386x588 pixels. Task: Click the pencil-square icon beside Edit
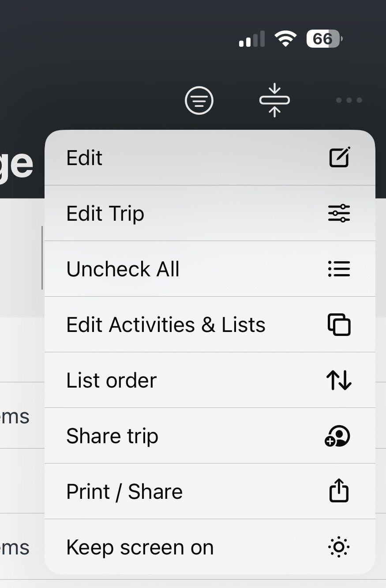click(339, 157)
